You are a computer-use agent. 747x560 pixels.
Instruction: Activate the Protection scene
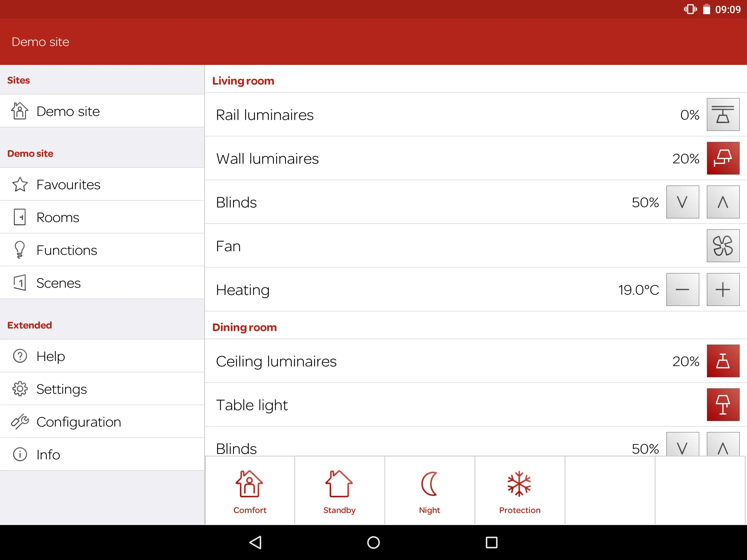520,491
